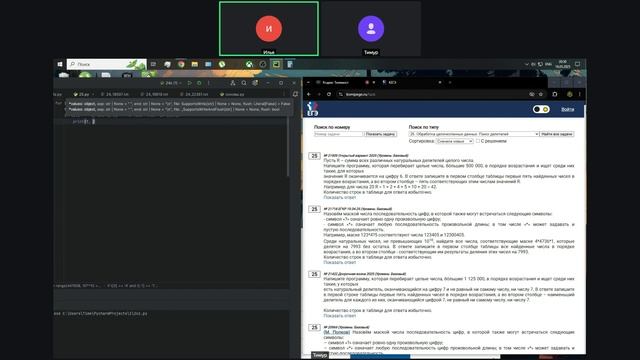The height and width of the screenshot is (360, 640).
Task: Select Тимур's video tile
Action: tap(371, 29)
